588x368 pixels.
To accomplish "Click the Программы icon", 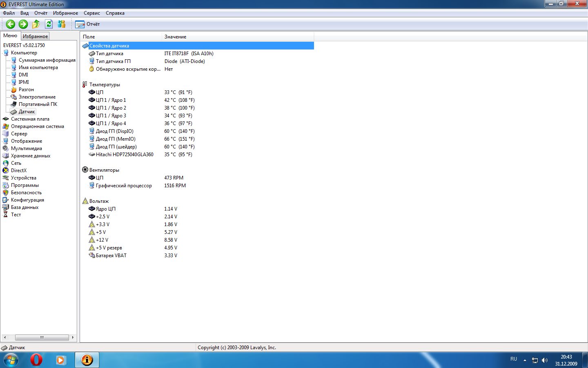I will point(6,185).
